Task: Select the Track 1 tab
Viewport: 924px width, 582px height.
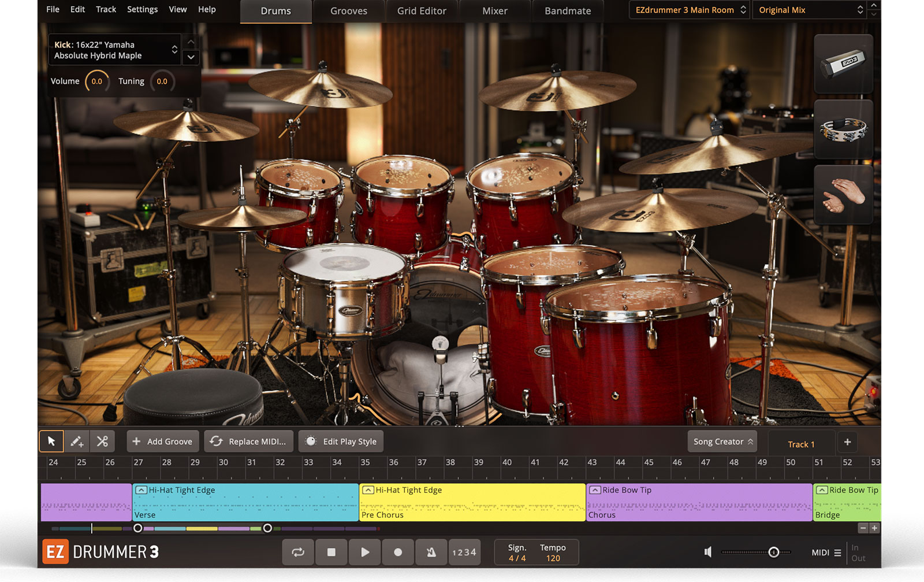Action: pyautogui.click(x=801, y=444)
